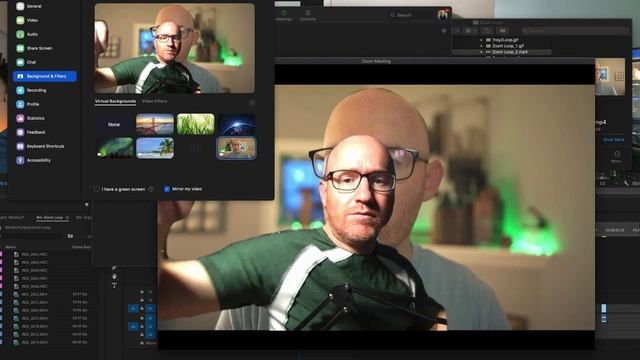Choose the Golden Gate bridge background
The width and height of the screenshot is (640, 360).
pos(155,124)
